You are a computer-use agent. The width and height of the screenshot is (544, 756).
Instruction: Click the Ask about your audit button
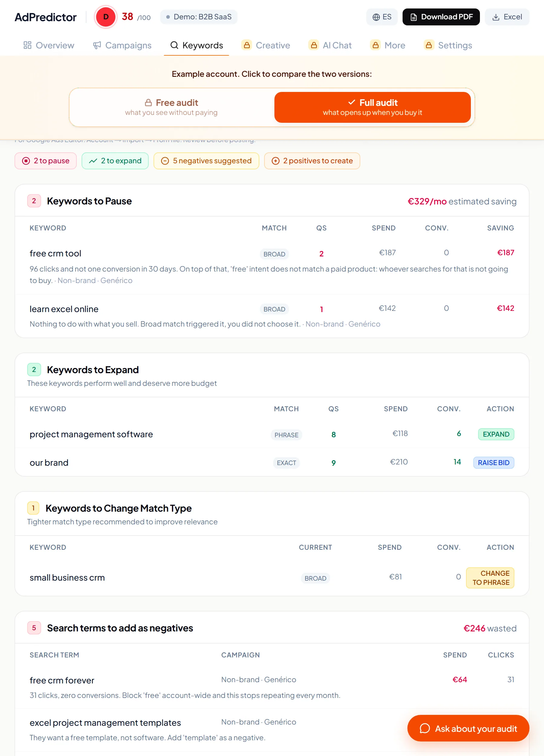point(468,728)
